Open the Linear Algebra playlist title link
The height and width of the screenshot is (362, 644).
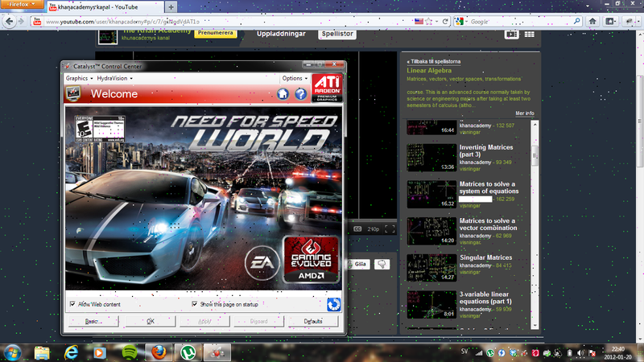click(429, 71)
